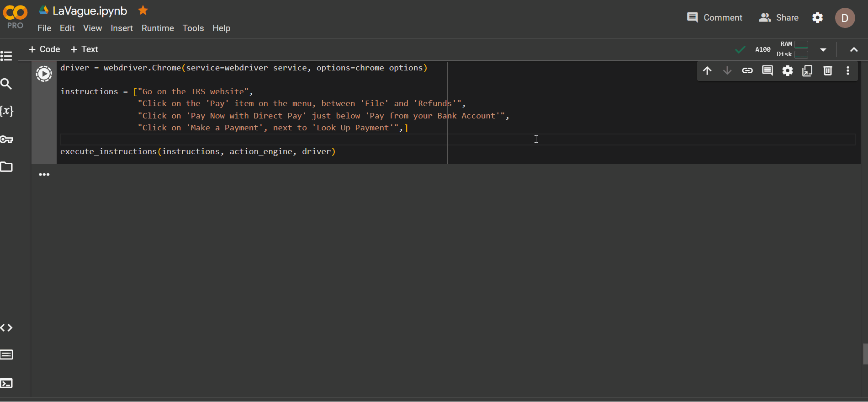Click the connected checkmark status

(x=741, y=49)
